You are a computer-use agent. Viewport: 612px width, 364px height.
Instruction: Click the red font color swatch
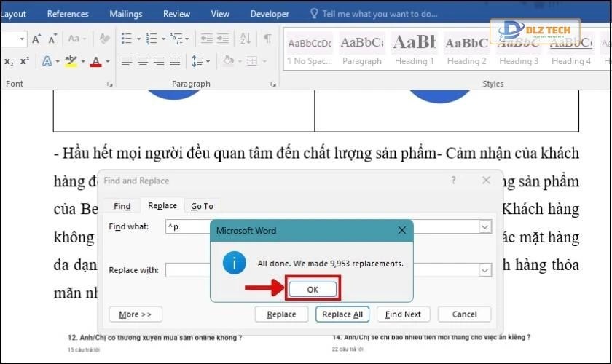[95, 62]
